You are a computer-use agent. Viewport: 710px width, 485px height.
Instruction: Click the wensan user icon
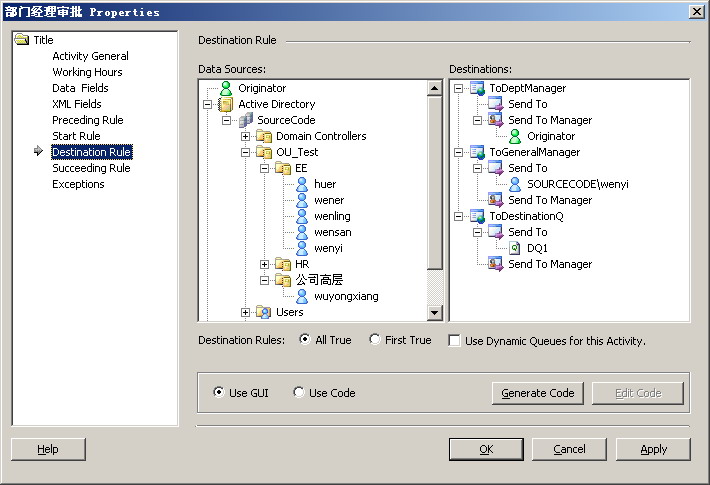[302, 232]
